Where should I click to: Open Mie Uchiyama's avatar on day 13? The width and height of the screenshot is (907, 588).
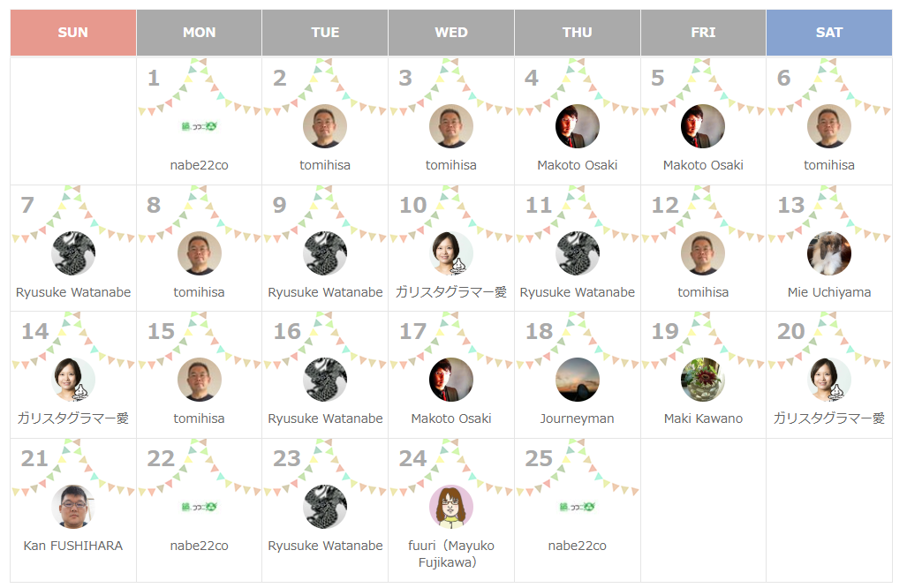829,253
